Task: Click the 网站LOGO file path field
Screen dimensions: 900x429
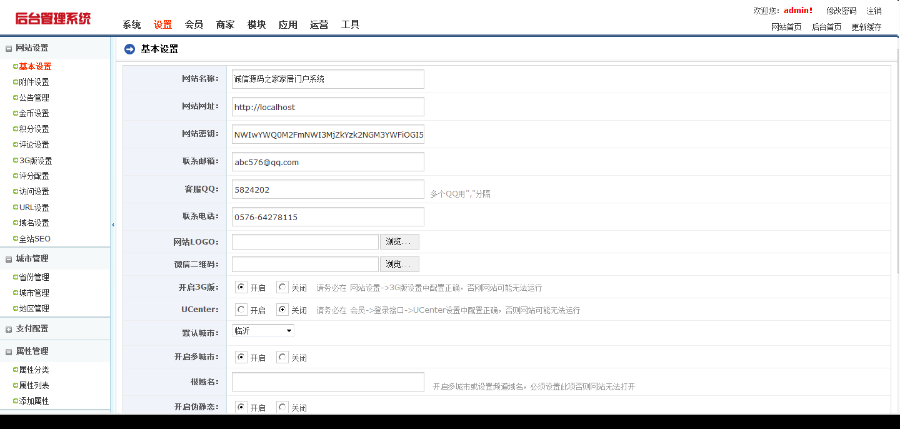Action: (305, 242)
